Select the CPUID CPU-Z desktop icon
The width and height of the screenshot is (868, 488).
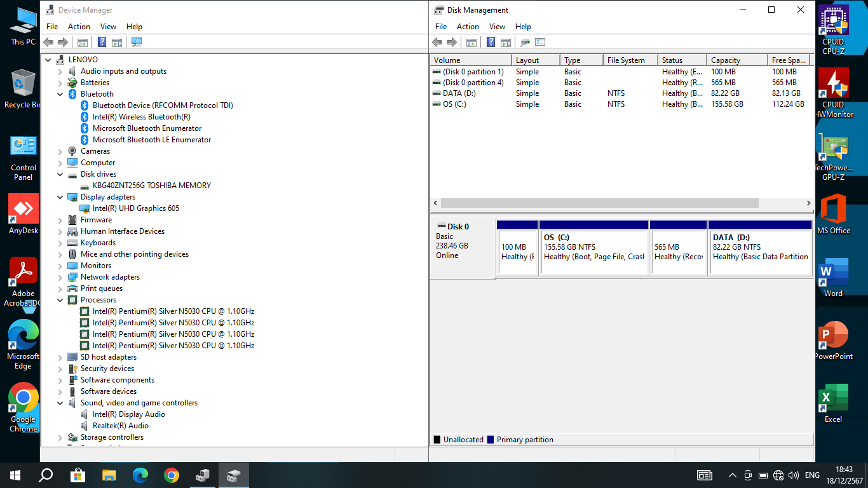point(833,30)
